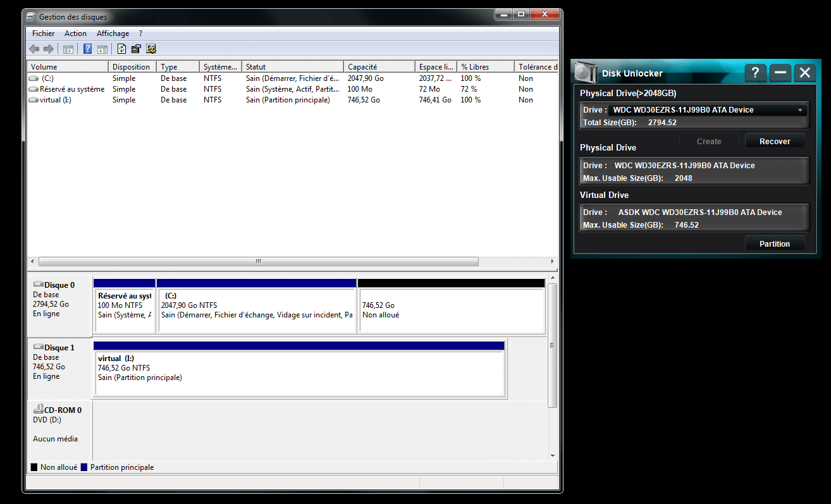This screenshot has width=831, height=504.
Task: Click the volume list scroll right arrow
Action: 553,261
